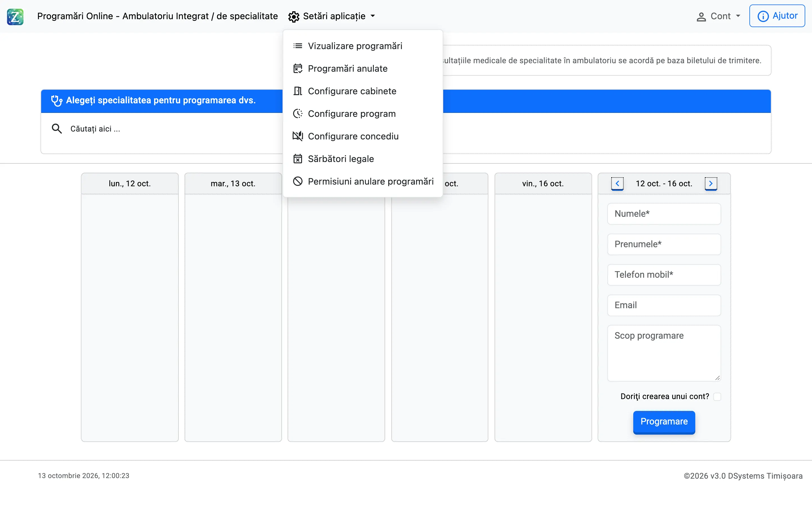Click the lun., 12 oct. column header
Viewport: 812px width, 508px height.
point(130,183)
